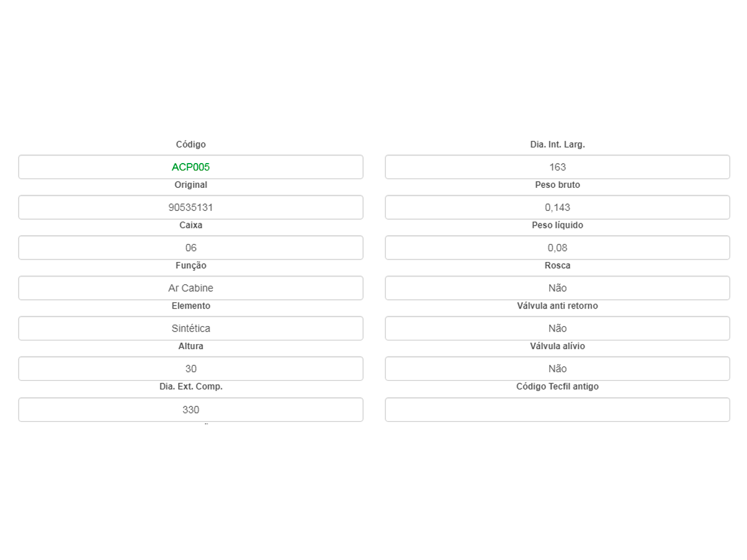Click the Dia. Ext. Comp. field

click(x=190, y=409)
